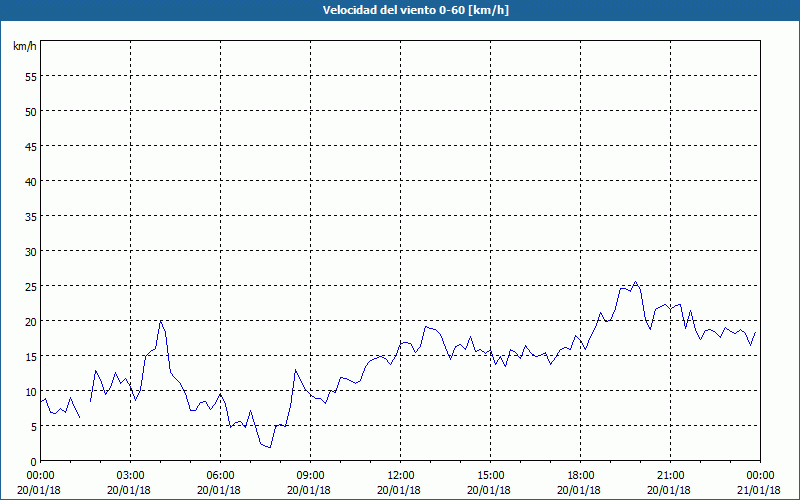Click the 06:00 time label
Screen dimensions: 800x500
[220, 476]
